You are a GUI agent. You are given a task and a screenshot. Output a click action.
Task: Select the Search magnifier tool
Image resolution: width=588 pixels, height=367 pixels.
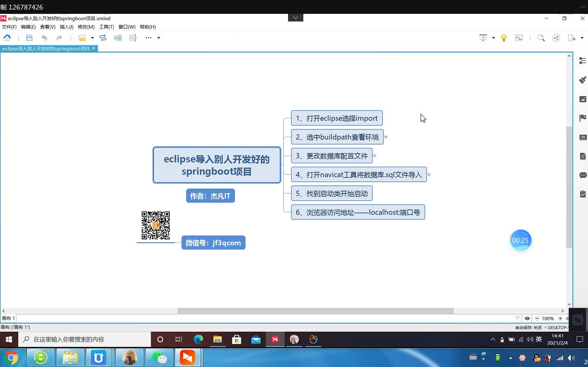pyautogui.click(x=541, y=38)
